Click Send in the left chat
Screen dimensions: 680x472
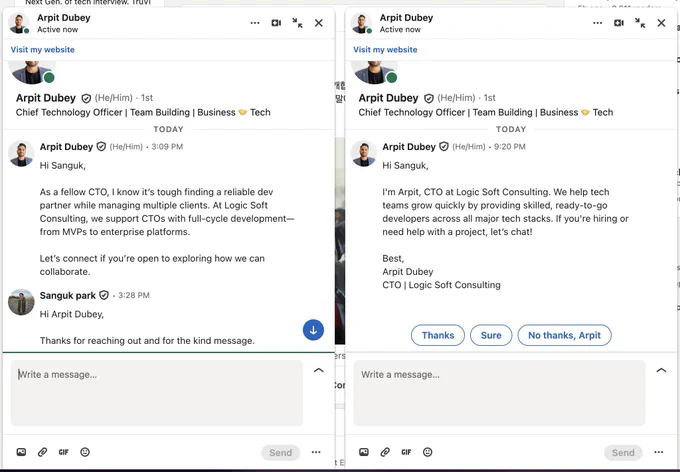(x=281, y=452)
